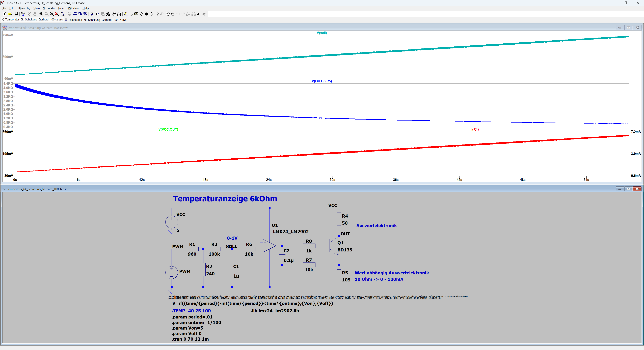
Task: Click the .tran 0 70 12 1m directive
Action: point(190,339)
